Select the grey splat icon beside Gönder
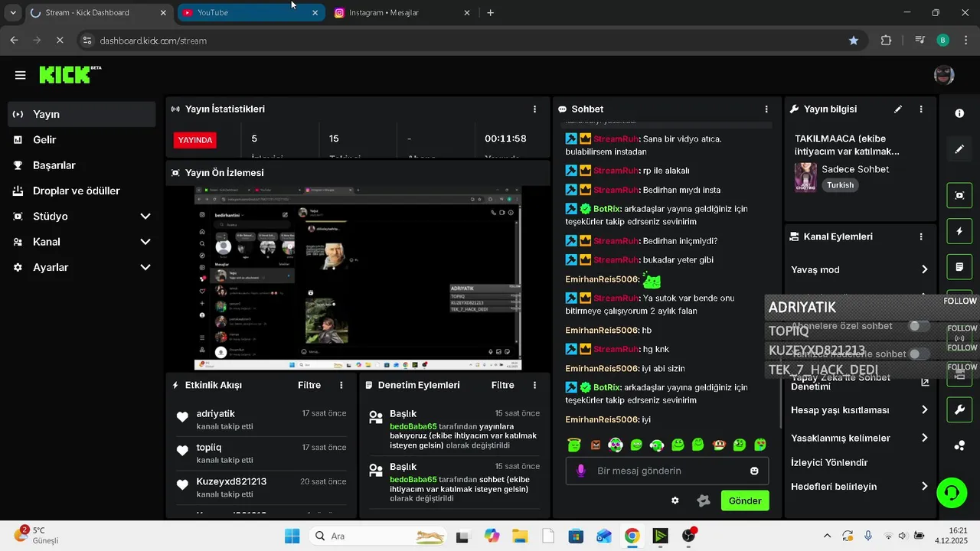This screenshot has height=551, width=980. click(x=704, y=500)
